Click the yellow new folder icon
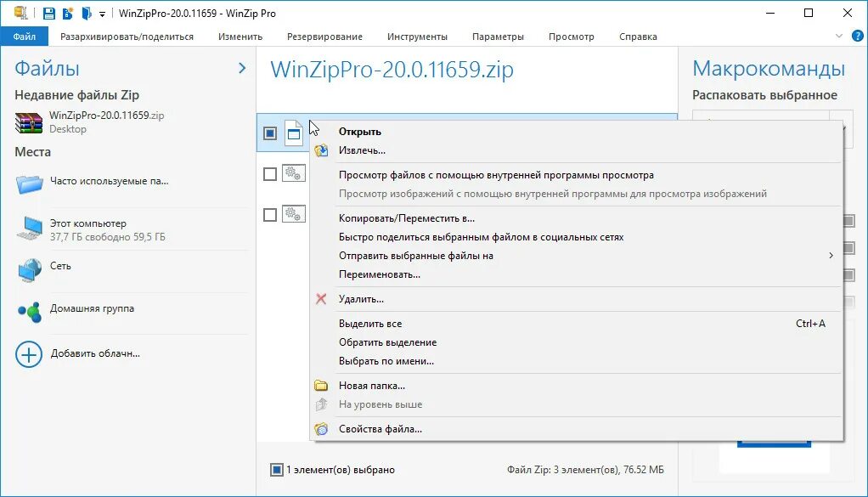The width and height of the screenshot is (868, 497). [x=321, y=385]
